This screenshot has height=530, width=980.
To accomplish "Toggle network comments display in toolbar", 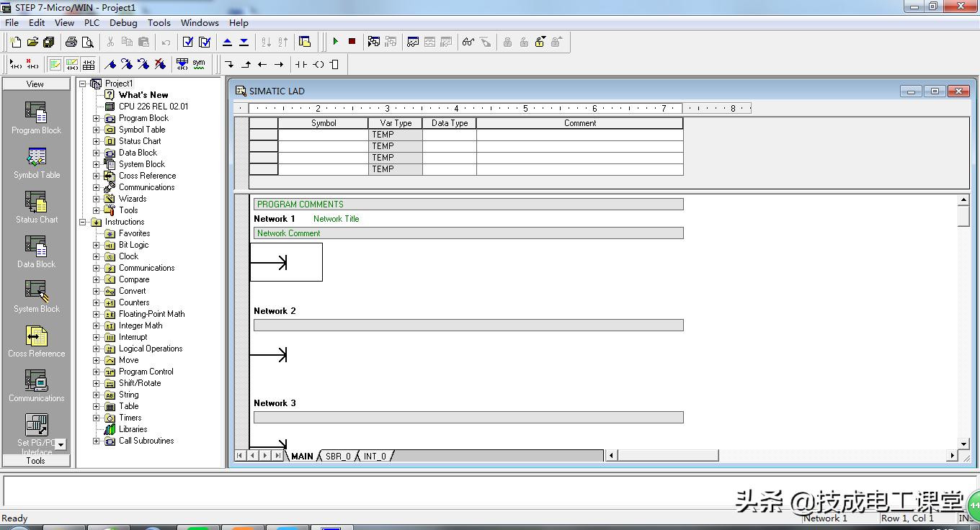I will (x=71, y=64).
